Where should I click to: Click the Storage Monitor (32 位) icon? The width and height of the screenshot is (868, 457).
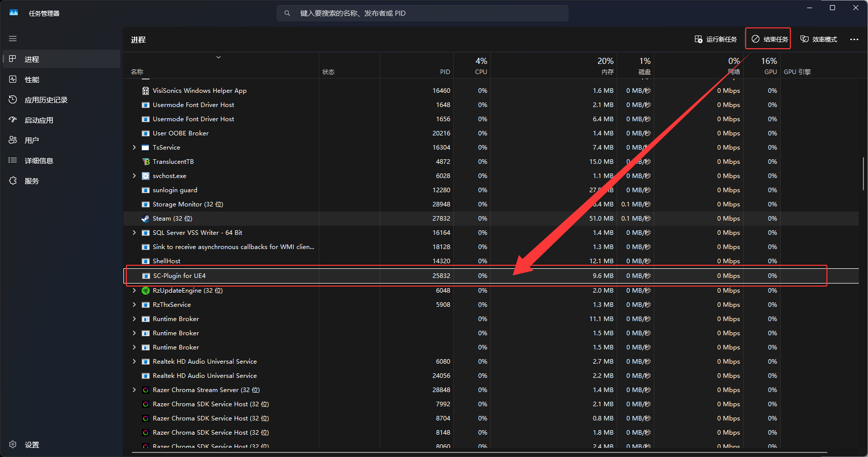tap(146, 204)
